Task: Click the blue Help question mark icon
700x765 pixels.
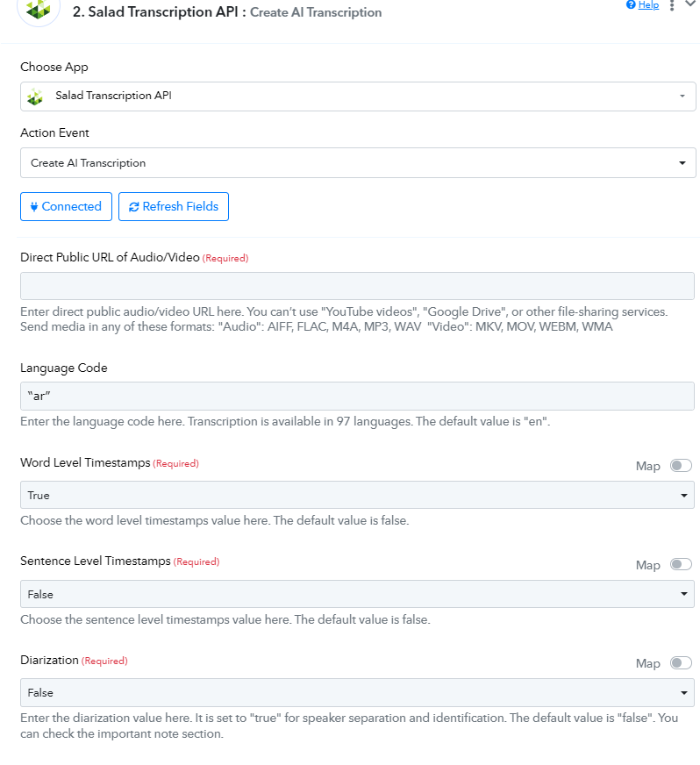Action: coord(631,5)
